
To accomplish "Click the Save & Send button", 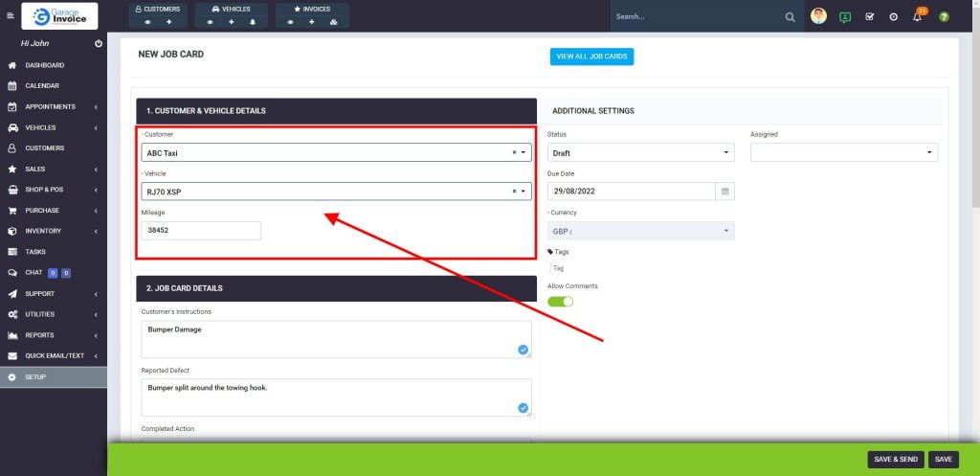I will (x=895, y=460).
